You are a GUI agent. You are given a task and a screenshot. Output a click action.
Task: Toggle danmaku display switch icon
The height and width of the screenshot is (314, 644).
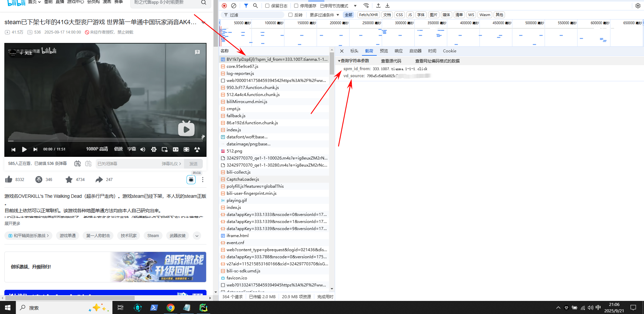[78, 164]
